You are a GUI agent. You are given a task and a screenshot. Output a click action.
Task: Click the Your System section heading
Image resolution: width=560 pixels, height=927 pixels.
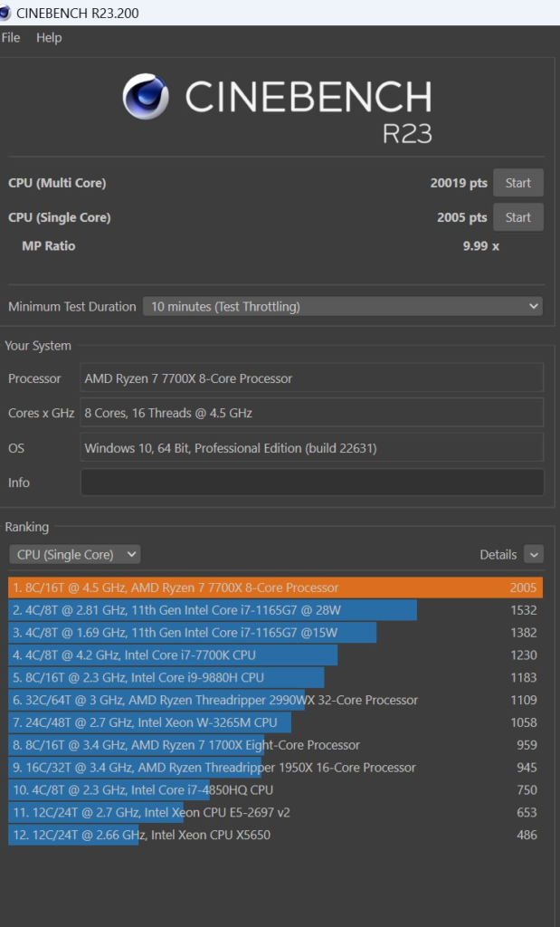click(38, 346)
